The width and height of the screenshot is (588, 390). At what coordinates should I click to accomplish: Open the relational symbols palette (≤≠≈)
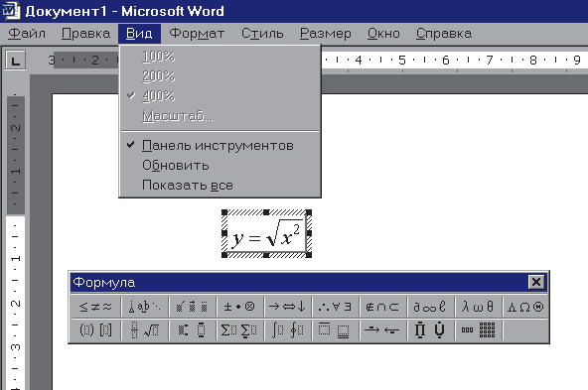click(95, 307)
